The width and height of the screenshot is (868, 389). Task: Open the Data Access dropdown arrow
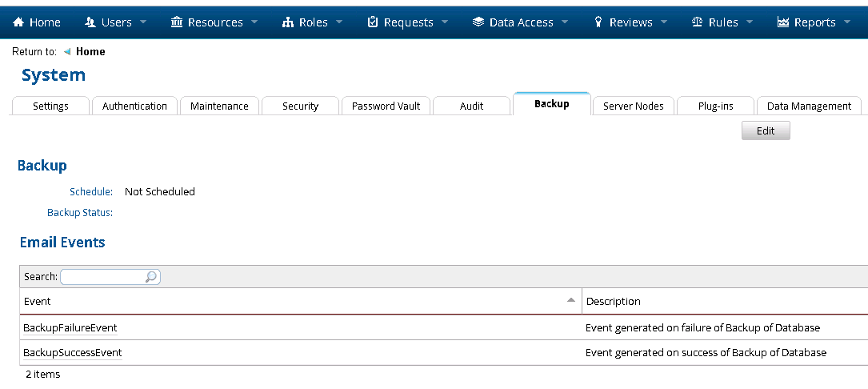click(565, 22)
